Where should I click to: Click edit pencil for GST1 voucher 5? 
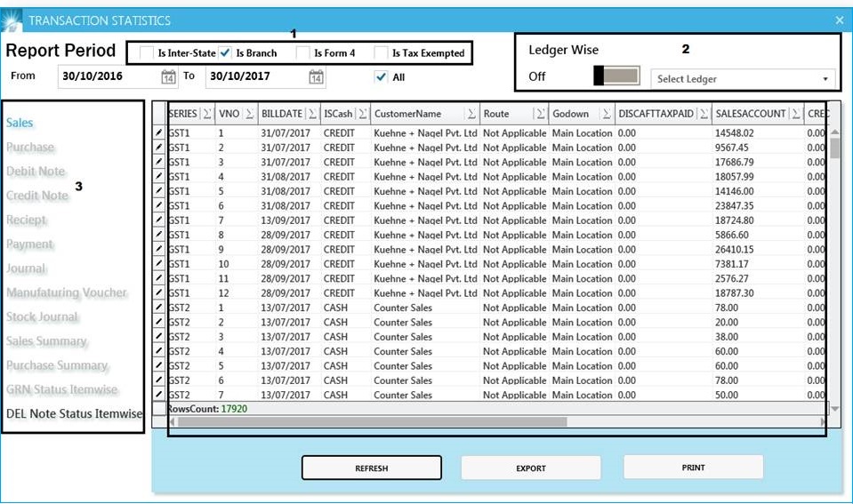pyautogui.click(x=159, y=191)
